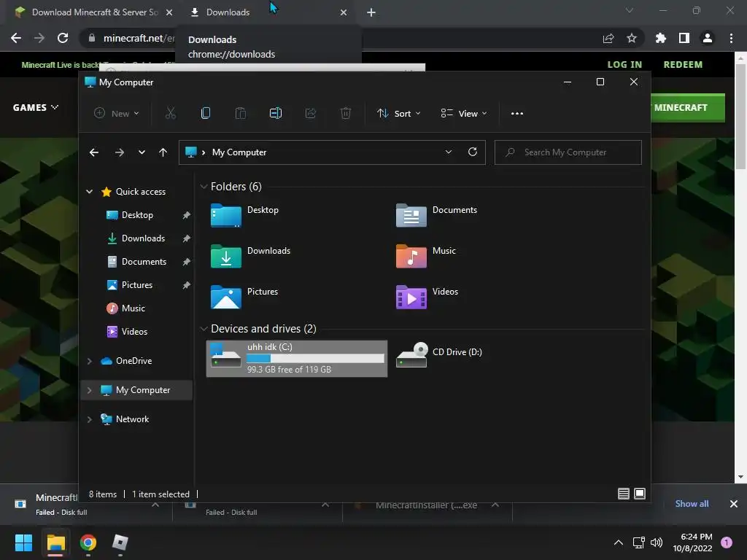Viewport: 747px width, 560px height.
Task: Open volume control in system tray
Action: (x=657, y=542)
